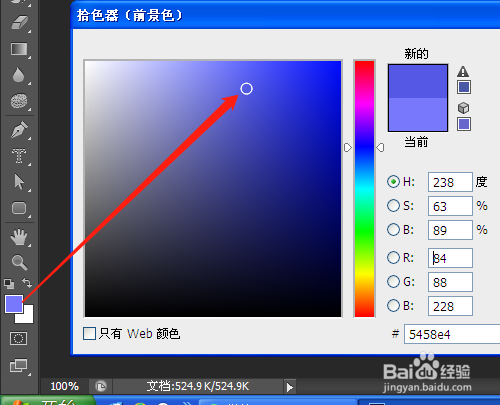The width and height of the screenshot is (500, 405).
Task: Click the web-safe replacement color swatch
Action: point(464,124)
